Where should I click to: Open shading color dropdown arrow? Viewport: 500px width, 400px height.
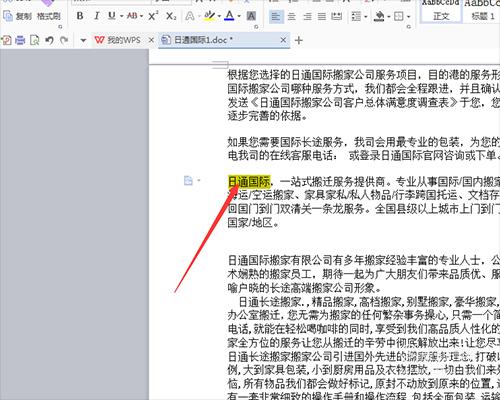pyautogui.click(x=389, y=16)
